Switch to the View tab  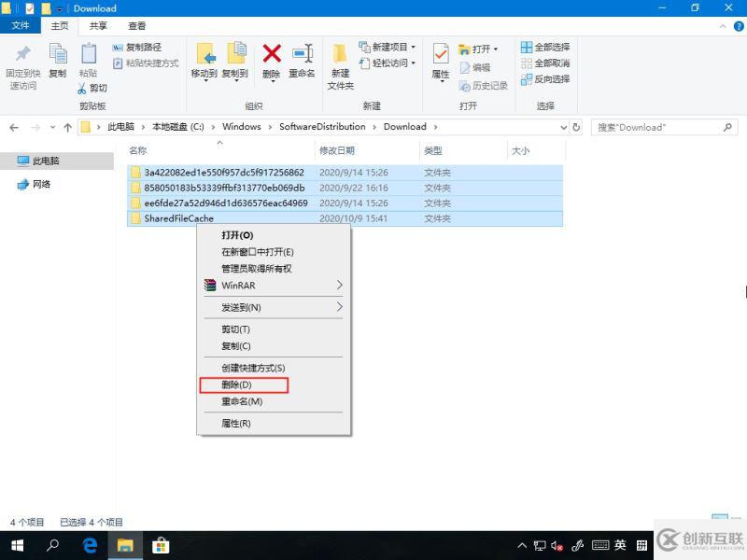click(x=136, y=26)
